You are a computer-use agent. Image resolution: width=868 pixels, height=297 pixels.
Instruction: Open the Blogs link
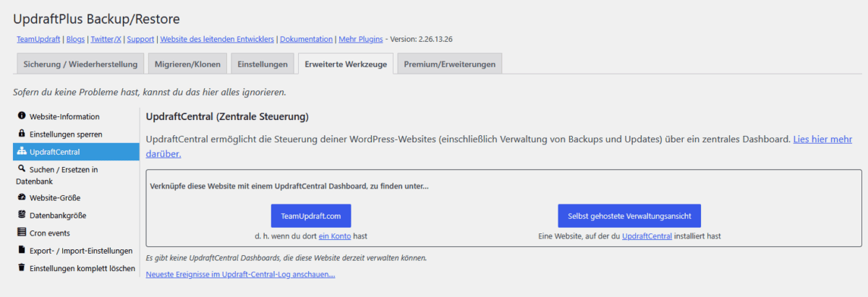click(x=75, y=39)
